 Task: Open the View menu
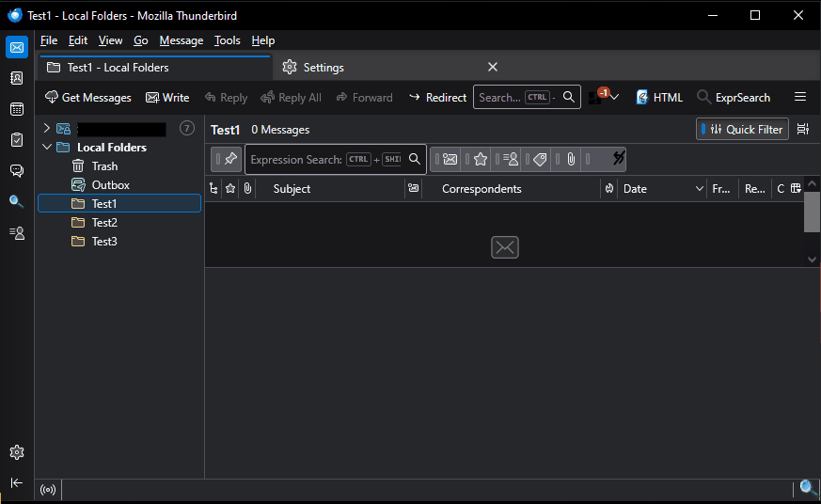(110, 40)
